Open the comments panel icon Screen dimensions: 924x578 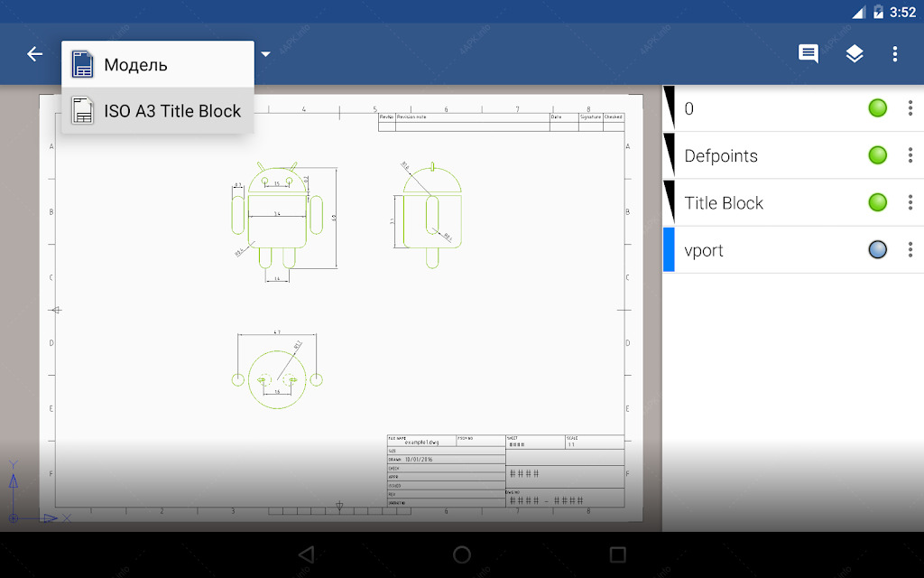[x=808, y=53]
